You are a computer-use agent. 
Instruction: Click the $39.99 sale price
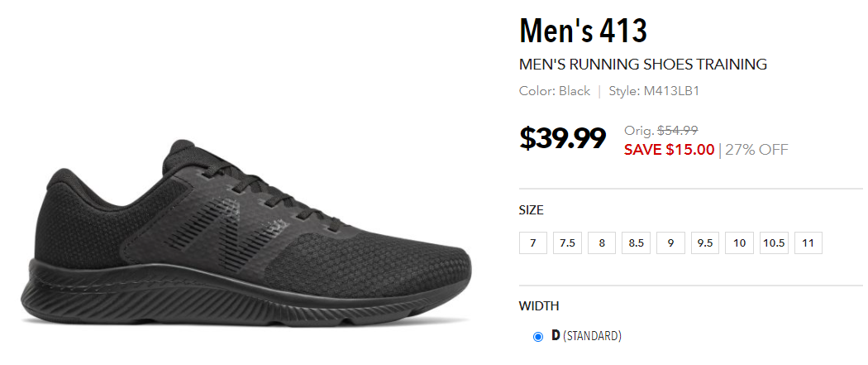(x=562, y=138)
